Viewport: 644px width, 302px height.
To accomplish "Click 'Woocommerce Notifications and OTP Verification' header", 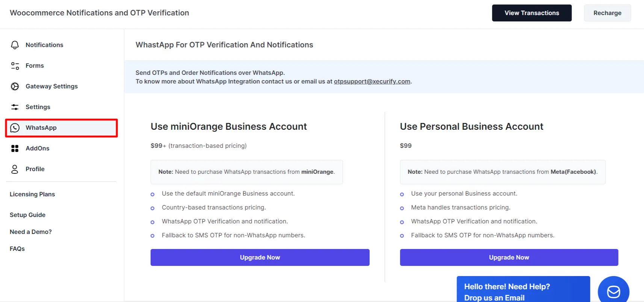I will [x=99, y=13].
